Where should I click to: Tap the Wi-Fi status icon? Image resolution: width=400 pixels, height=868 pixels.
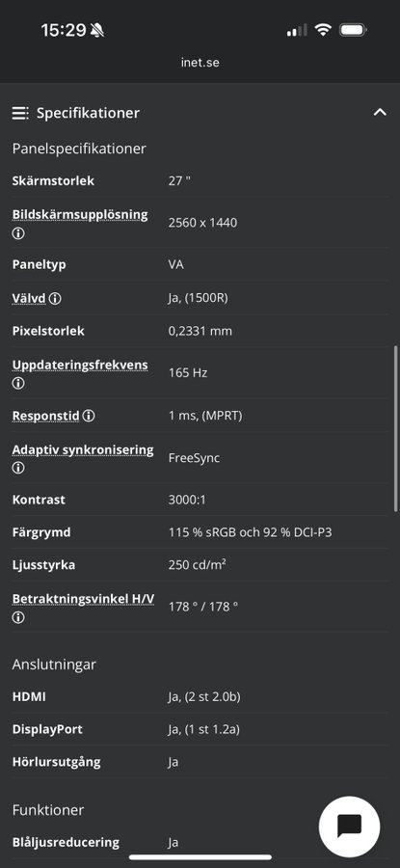tap(323, 30)
